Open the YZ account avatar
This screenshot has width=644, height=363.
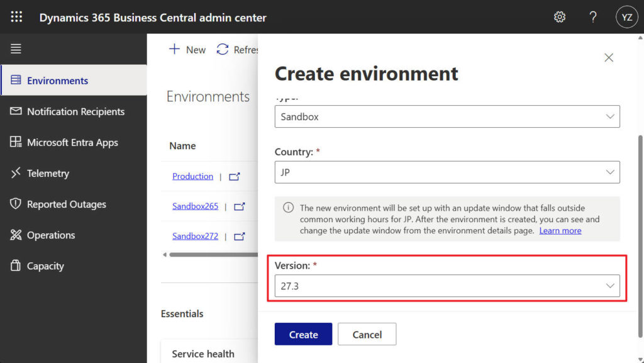626,17
